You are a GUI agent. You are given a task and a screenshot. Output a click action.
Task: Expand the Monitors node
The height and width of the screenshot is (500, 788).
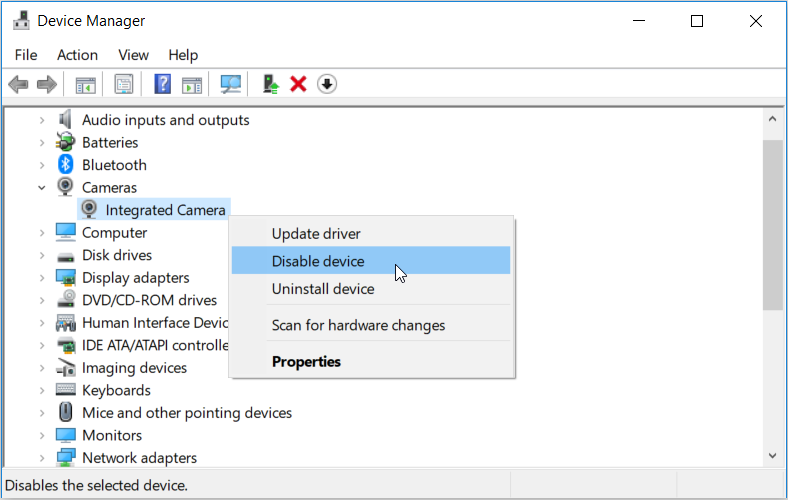tap(42, 435)
